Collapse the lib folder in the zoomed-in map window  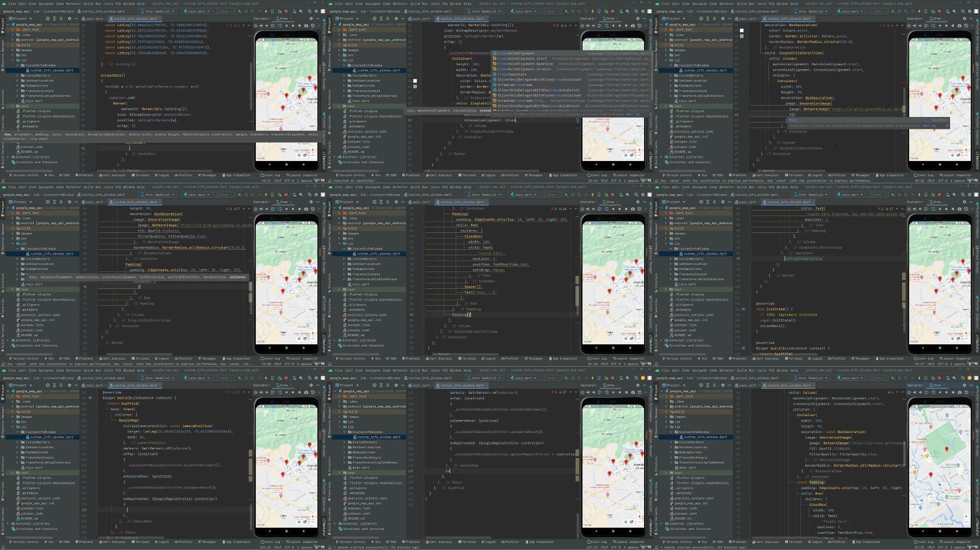click(666, 427)
